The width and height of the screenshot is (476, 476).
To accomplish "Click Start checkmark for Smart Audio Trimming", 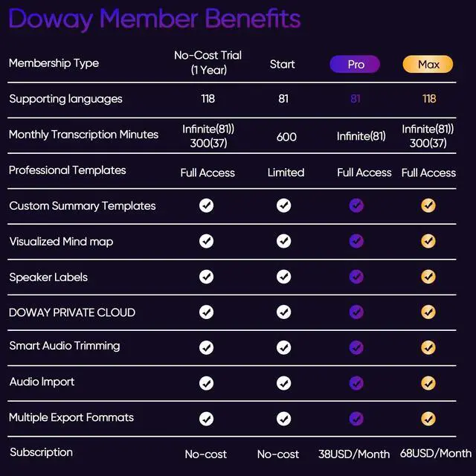I will [x=283, y=347].
